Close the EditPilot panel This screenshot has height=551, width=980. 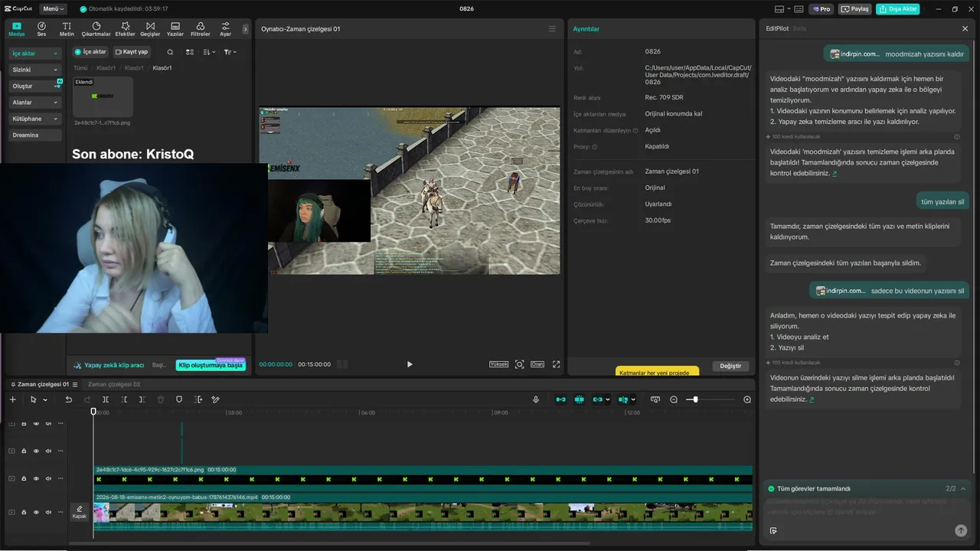click(x=965, y=28)
